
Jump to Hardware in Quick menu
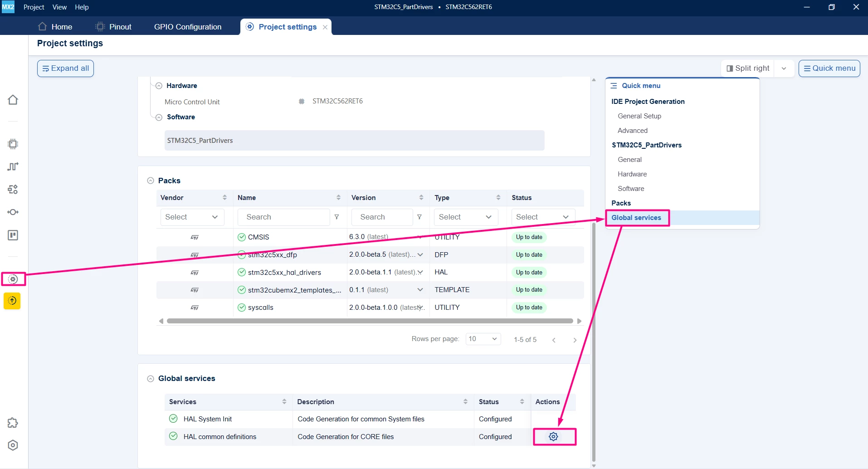[x=632, y=174]
